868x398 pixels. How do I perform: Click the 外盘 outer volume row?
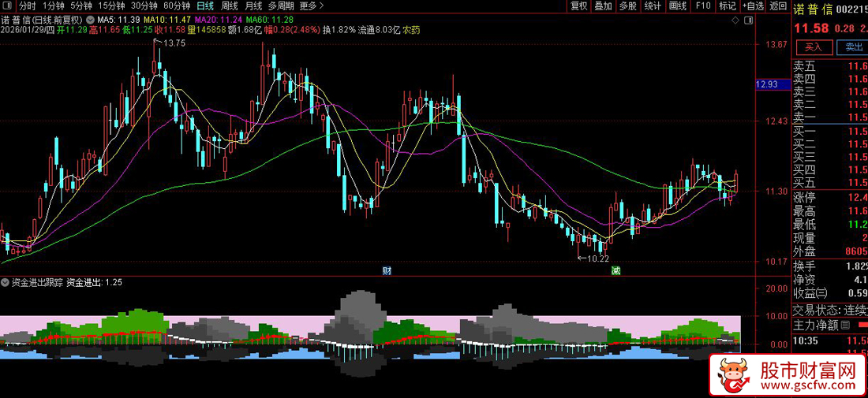[x=830, y=251]
